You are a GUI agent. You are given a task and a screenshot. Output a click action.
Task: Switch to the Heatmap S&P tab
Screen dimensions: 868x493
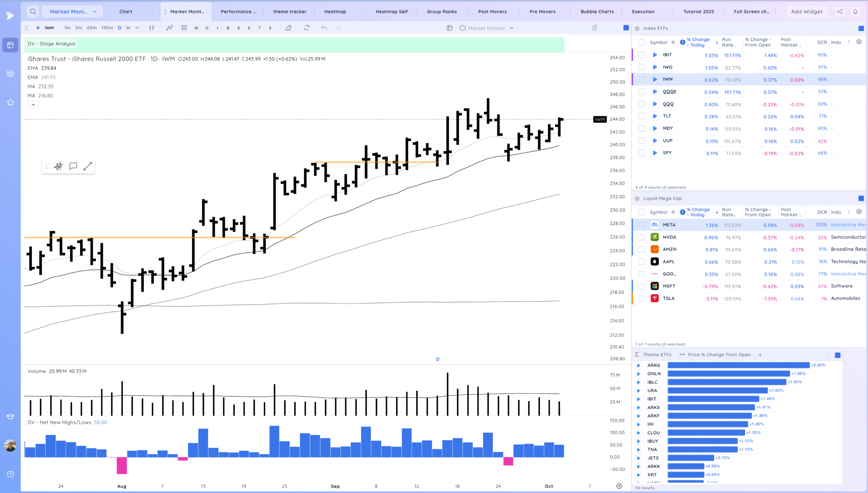tap(392, 12)
